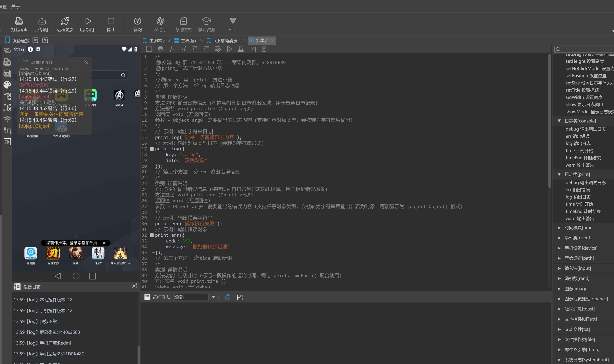Click the flask test icon
This screenshot has height=364, width=614.
point(241,49)
